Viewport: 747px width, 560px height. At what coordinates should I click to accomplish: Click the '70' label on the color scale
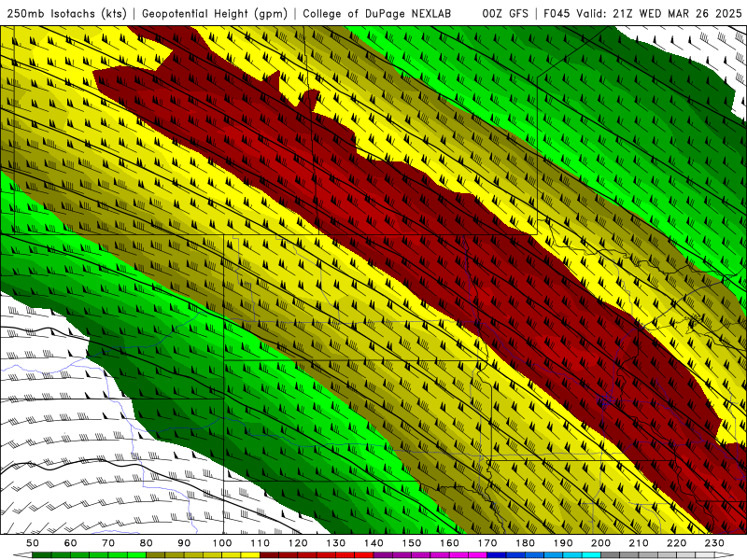[x=108, y=543]
